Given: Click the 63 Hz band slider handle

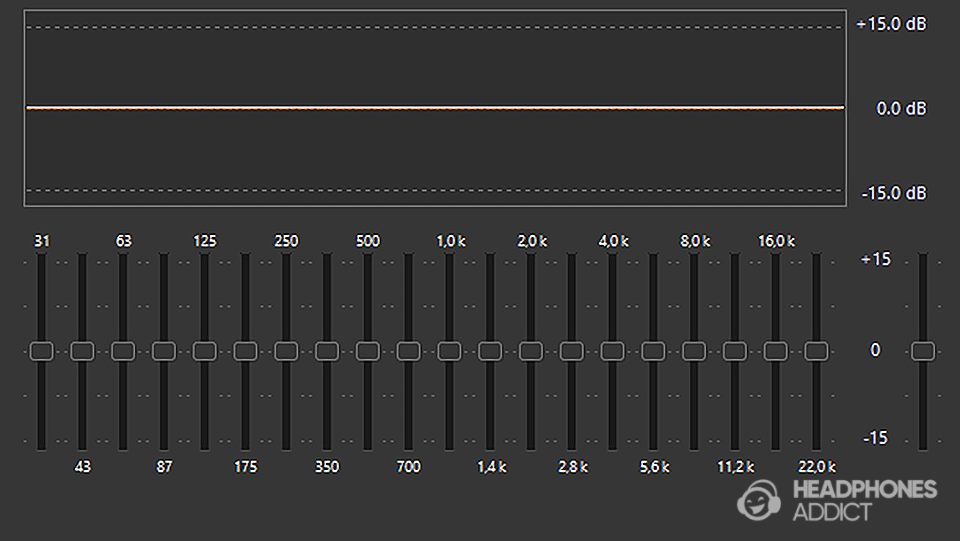Looking at the screenshot, I should point(123,351).
